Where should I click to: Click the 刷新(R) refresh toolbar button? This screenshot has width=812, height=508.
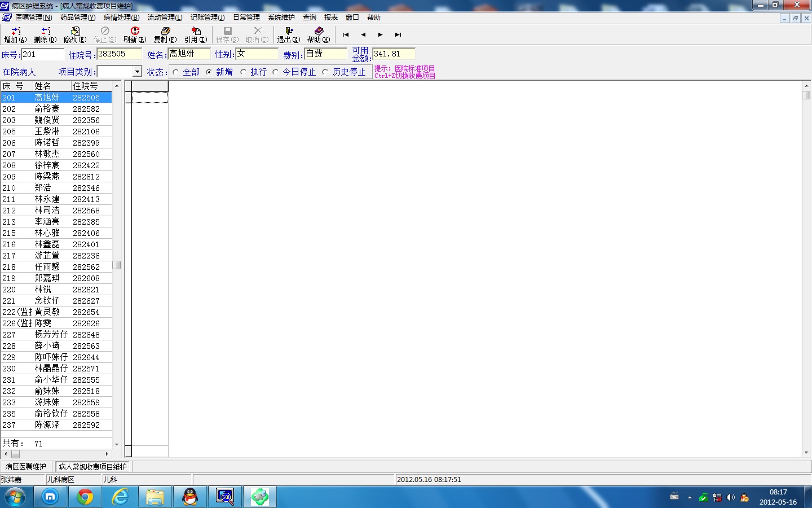135,35
